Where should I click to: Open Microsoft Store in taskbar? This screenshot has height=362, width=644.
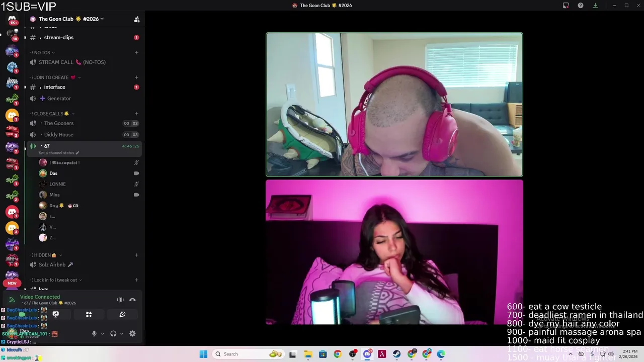click(x=323, y=354)
